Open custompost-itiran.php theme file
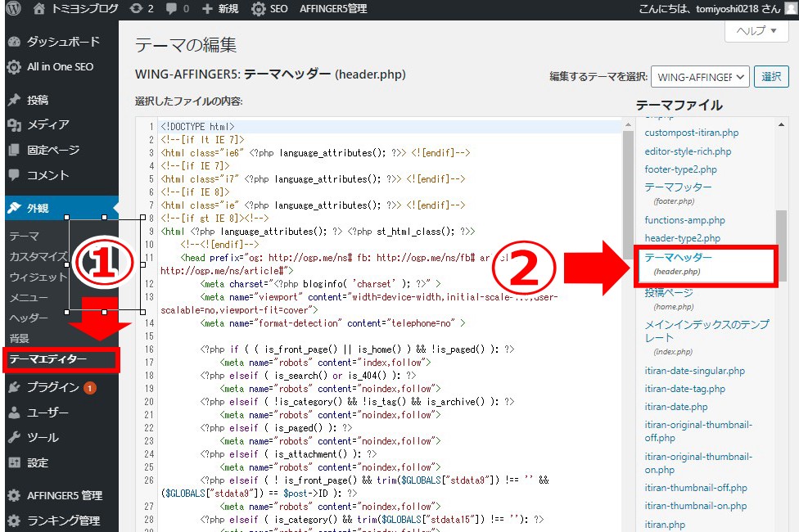The height and width of the screenshot is (532, 799). click(692, 133)
